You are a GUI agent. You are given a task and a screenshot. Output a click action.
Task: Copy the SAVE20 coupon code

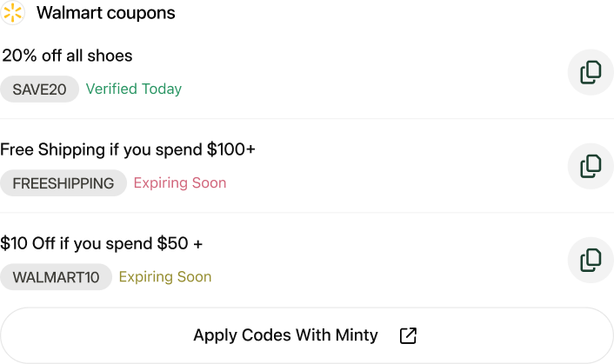tap(591, 72)
